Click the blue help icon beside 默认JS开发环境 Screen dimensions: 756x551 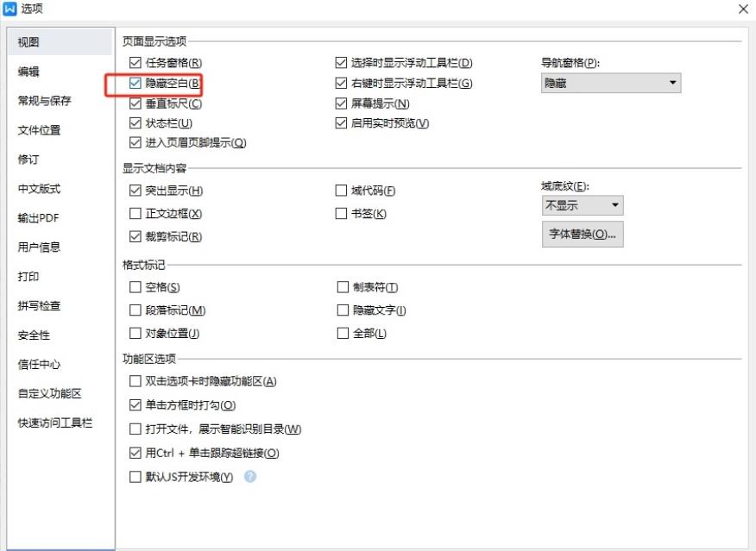[250, 476]
